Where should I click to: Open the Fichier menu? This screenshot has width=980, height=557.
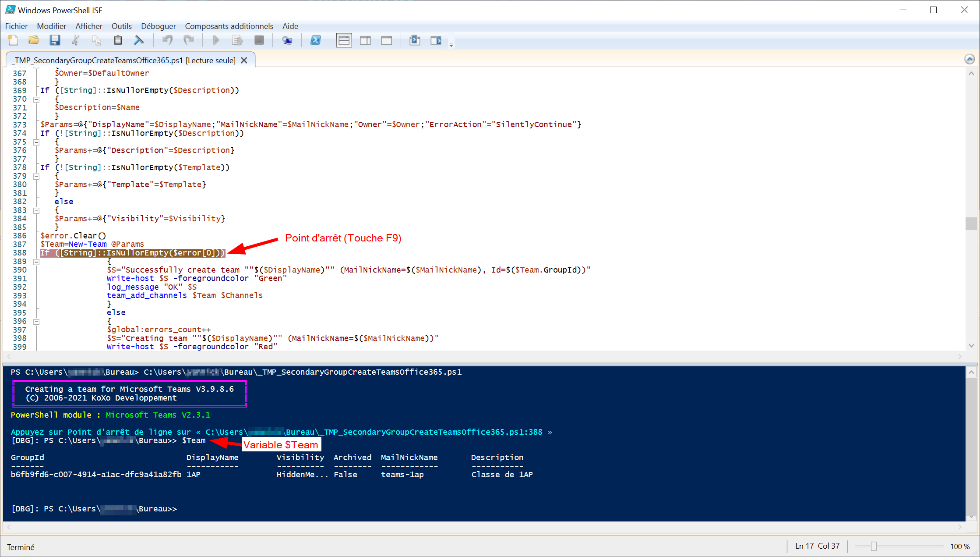pyautogui.click(x=16, y=26)
